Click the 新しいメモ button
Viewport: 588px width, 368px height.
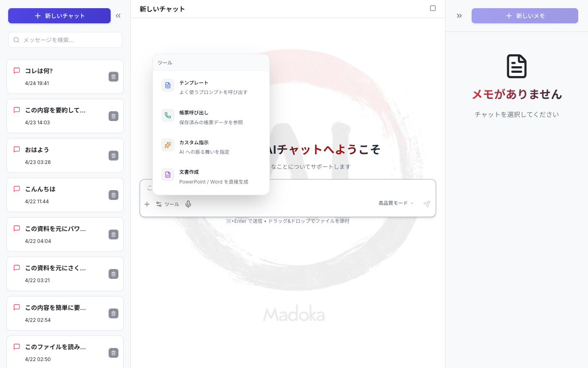[525, 16]
